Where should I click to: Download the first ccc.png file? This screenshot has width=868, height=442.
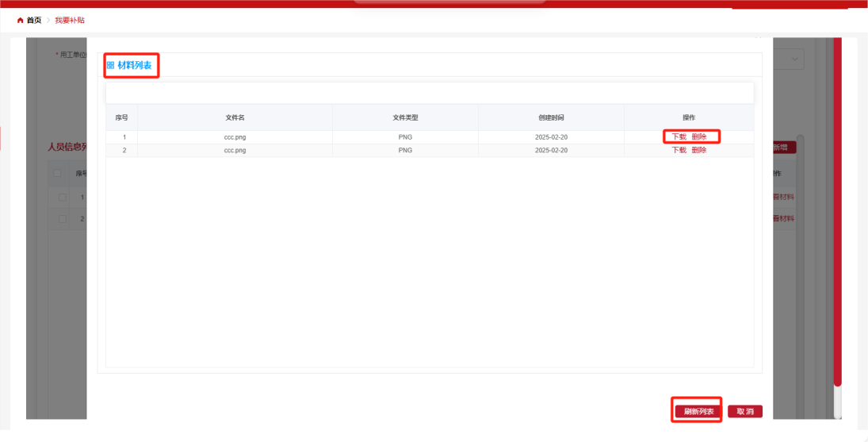pos(679,136)
